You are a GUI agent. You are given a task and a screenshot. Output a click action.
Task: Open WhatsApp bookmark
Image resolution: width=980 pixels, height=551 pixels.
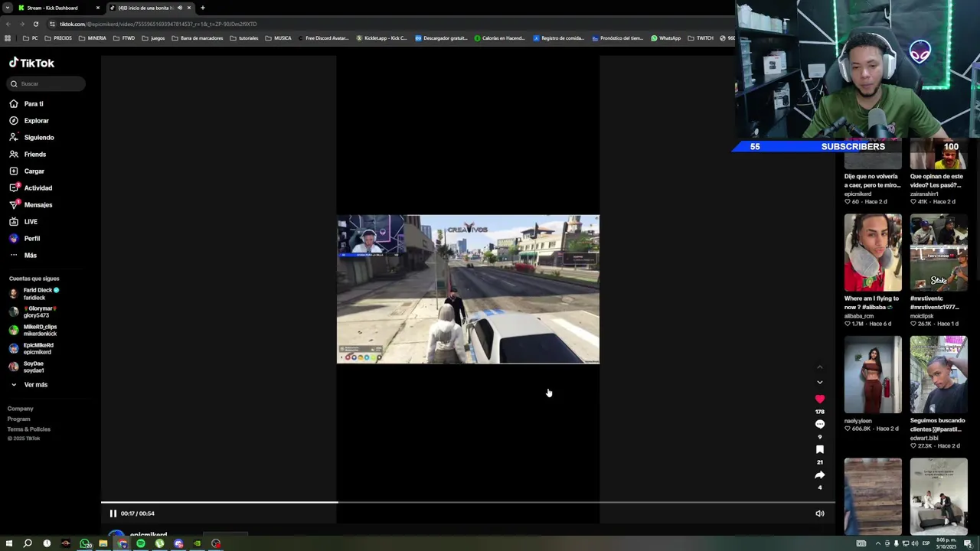pyautogui.click(x=665, y=37)
